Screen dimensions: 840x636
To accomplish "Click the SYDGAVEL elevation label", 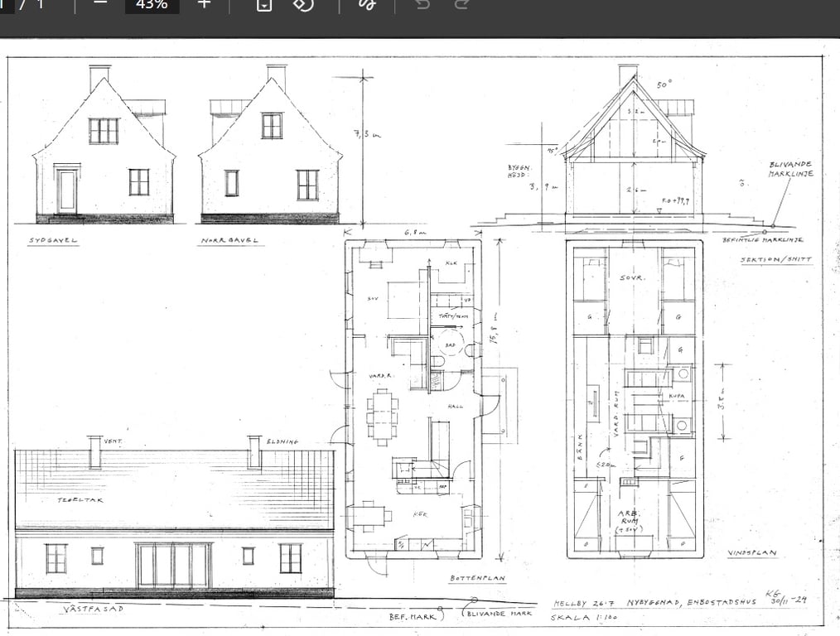I will pos(52,240).
